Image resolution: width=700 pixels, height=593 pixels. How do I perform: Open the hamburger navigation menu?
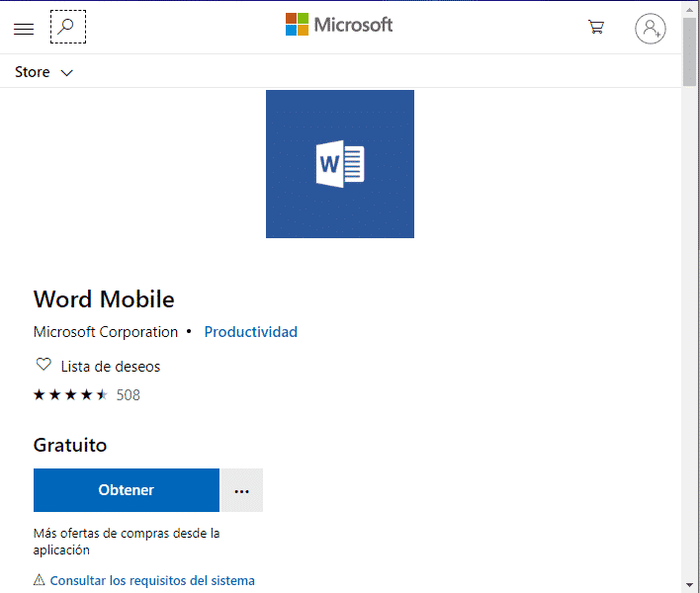24,29
